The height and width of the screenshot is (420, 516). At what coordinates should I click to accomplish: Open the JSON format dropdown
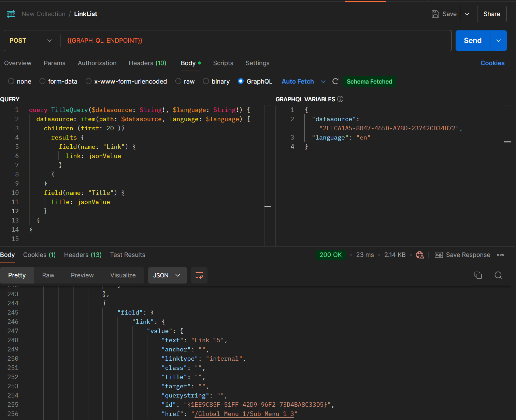167,275
